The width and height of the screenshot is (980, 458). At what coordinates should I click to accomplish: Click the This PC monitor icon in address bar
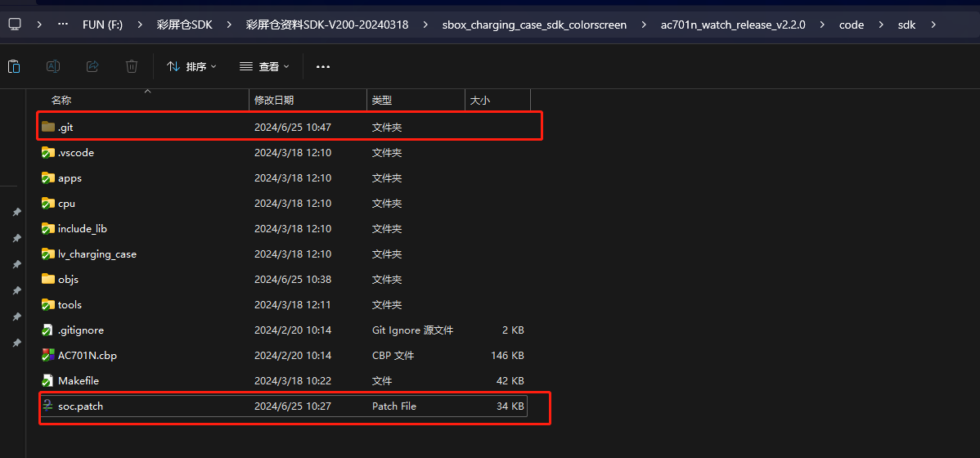point(15,25)
